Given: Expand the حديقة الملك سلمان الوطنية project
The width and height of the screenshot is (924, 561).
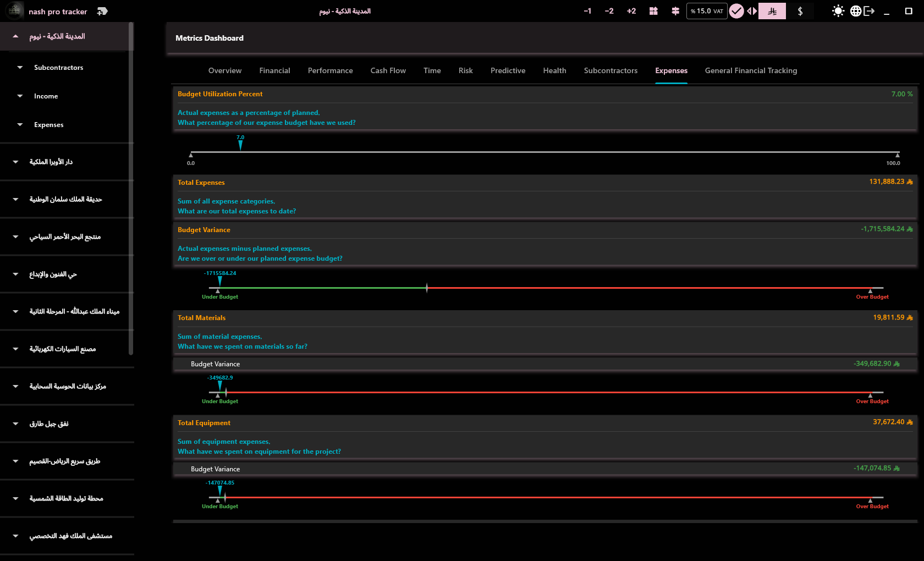Looking at the screenshot, I should click(15, 200).
